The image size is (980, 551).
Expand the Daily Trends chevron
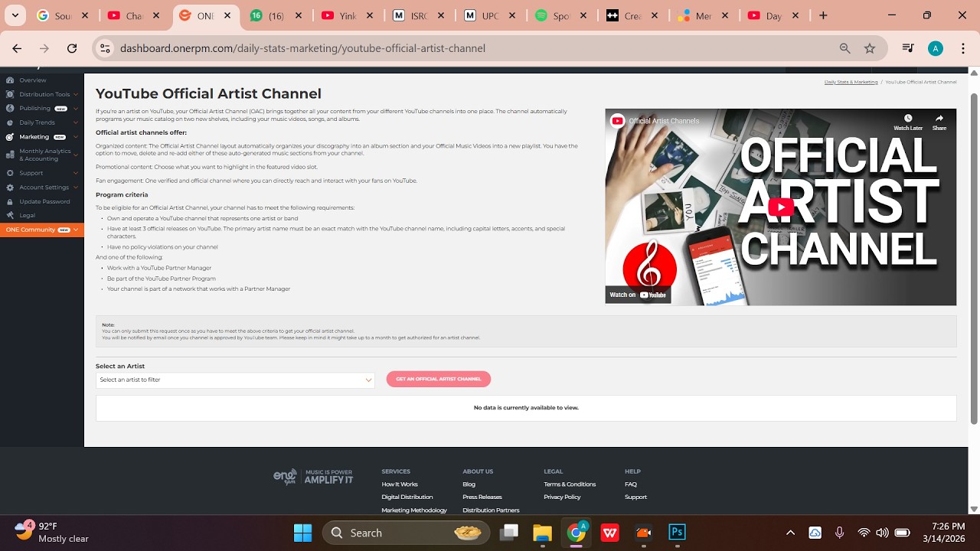(x=77, y=122)
